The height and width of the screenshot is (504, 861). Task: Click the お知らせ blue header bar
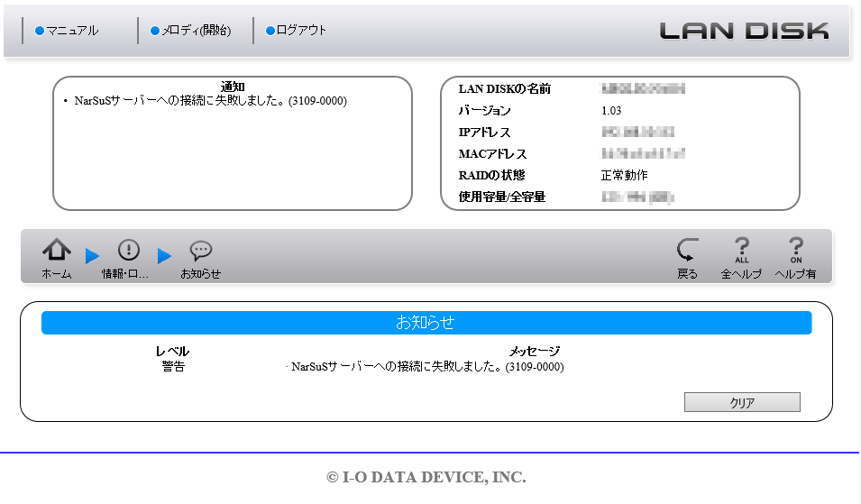[x=426, y=322]
